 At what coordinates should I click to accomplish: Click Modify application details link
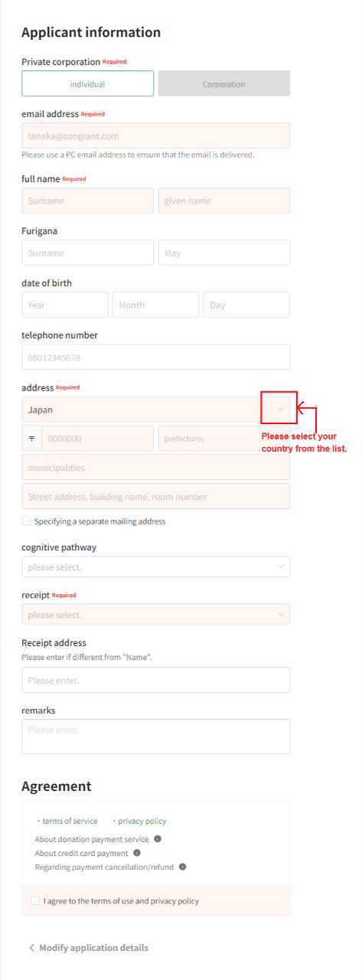[x=94, y=948]
